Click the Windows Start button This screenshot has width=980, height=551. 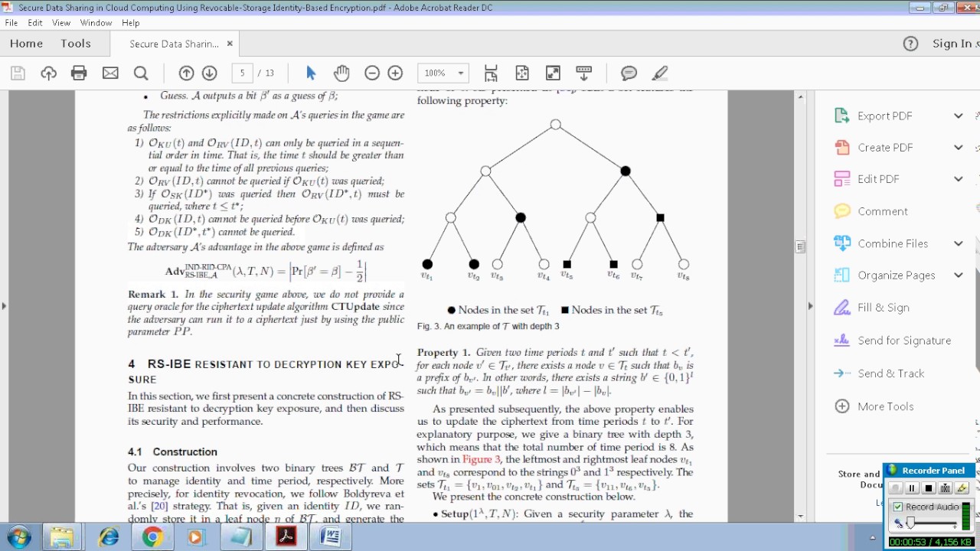coord(18,536)
